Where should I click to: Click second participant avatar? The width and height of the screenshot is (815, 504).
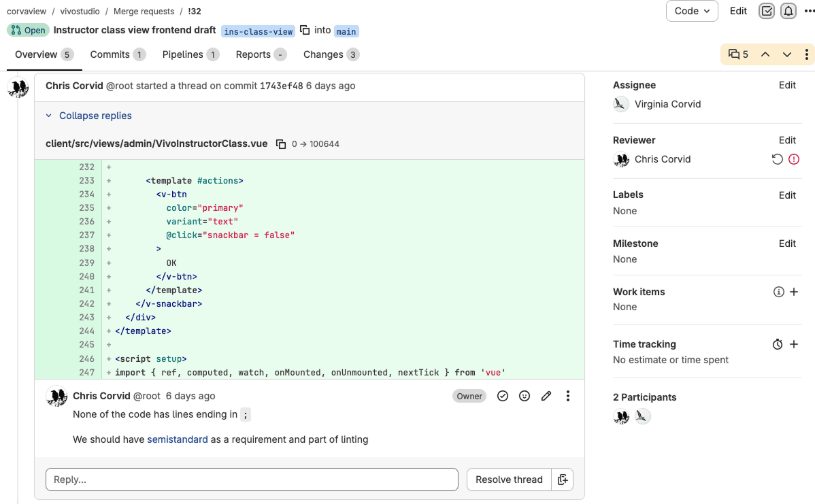[642, 416]
